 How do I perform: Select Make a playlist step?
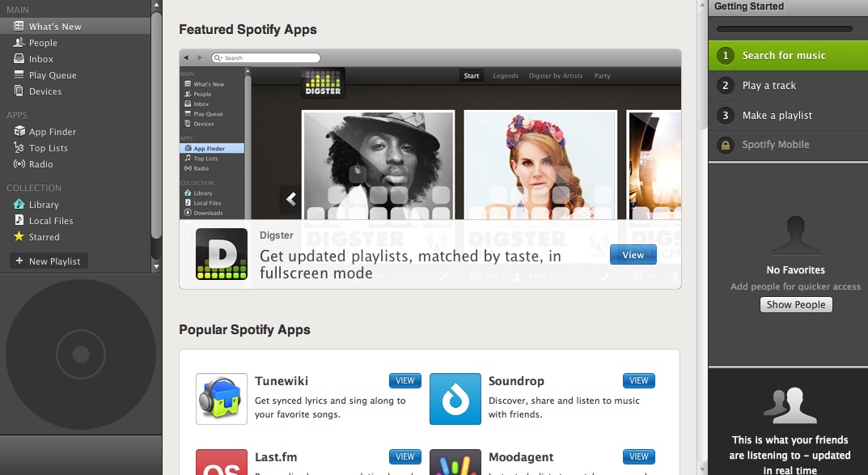pos(788,115)
